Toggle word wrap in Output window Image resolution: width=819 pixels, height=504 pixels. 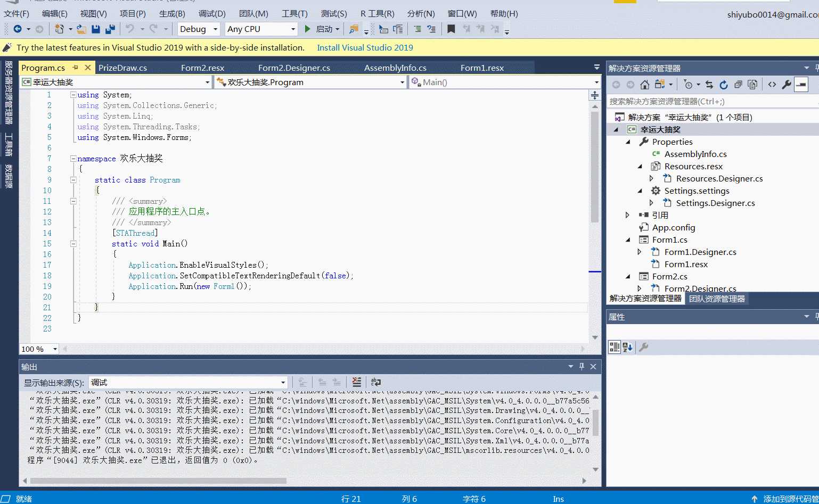click(376, 382)
